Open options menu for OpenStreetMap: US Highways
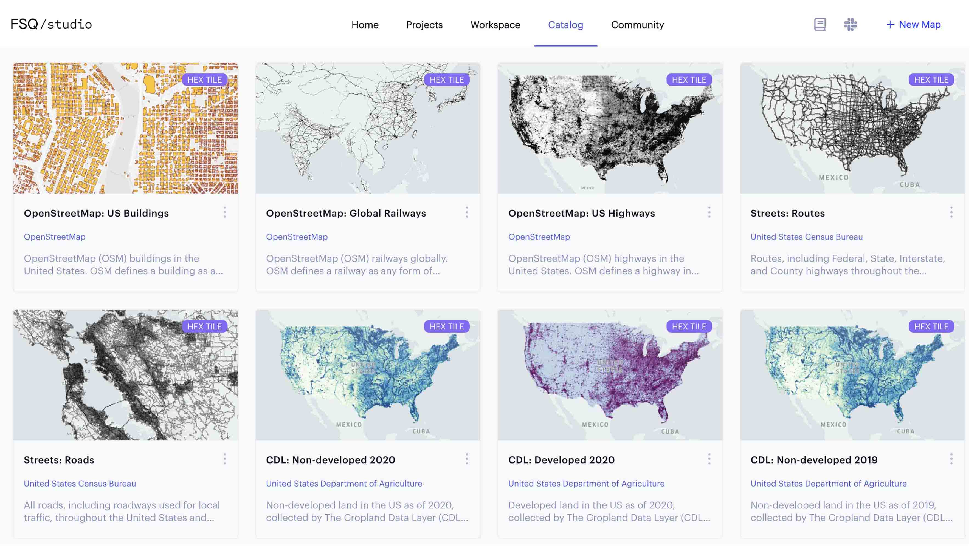Viewport: 980px width, 557px height. pos(709,212)
